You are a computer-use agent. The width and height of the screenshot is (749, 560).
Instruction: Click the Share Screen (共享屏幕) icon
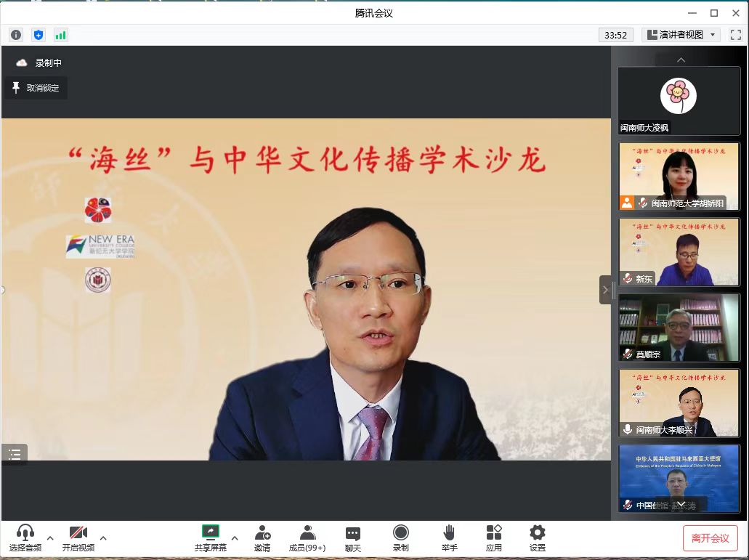tap(210, 532)
